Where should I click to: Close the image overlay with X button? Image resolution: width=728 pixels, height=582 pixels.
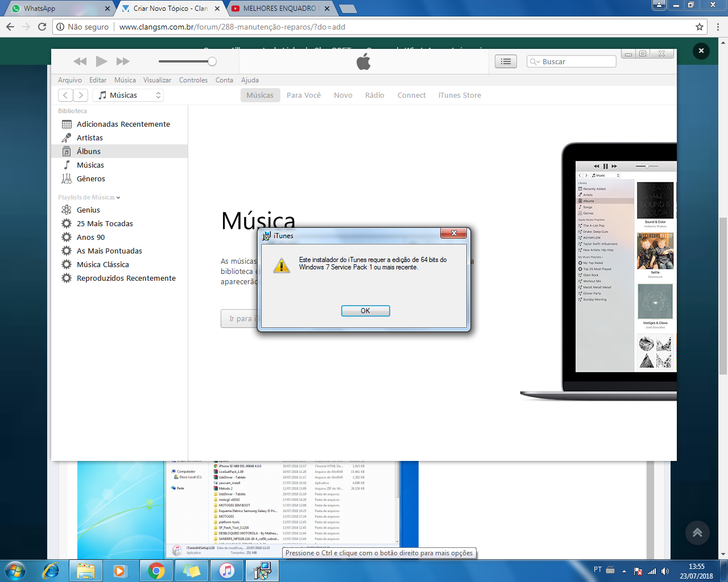[701, 51]
